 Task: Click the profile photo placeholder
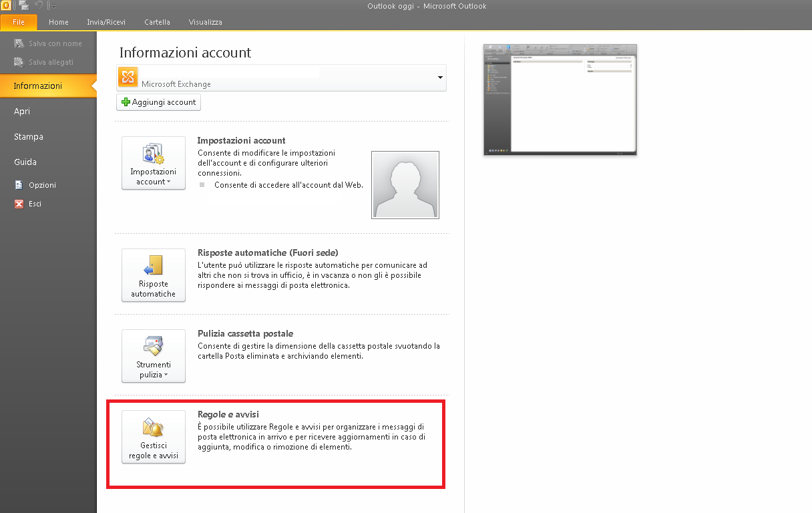405,185
